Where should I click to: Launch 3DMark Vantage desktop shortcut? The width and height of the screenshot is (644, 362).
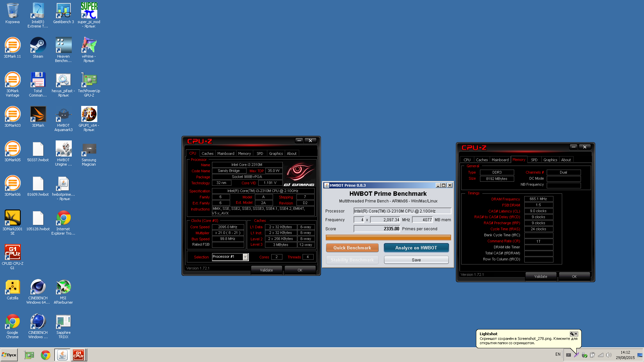(x=12, y=84)
